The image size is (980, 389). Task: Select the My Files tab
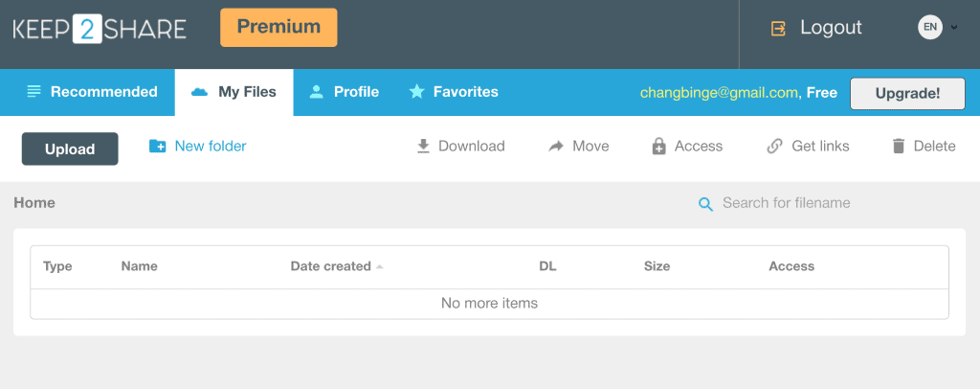(x=234, y=93)
